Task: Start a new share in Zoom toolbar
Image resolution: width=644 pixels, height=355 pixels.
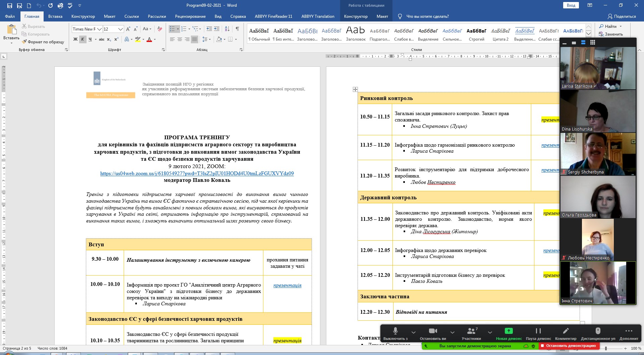Action: point(509,333)
